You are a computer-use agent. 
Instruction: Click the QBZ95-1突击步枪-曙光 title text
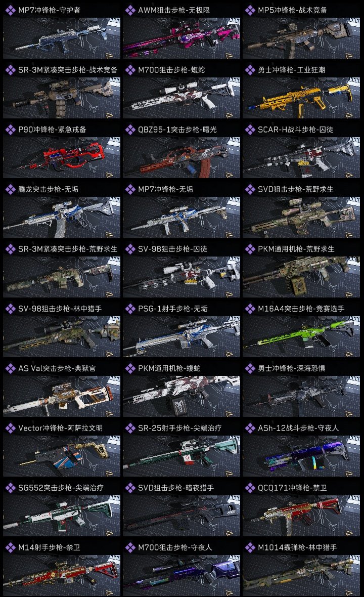177,130
